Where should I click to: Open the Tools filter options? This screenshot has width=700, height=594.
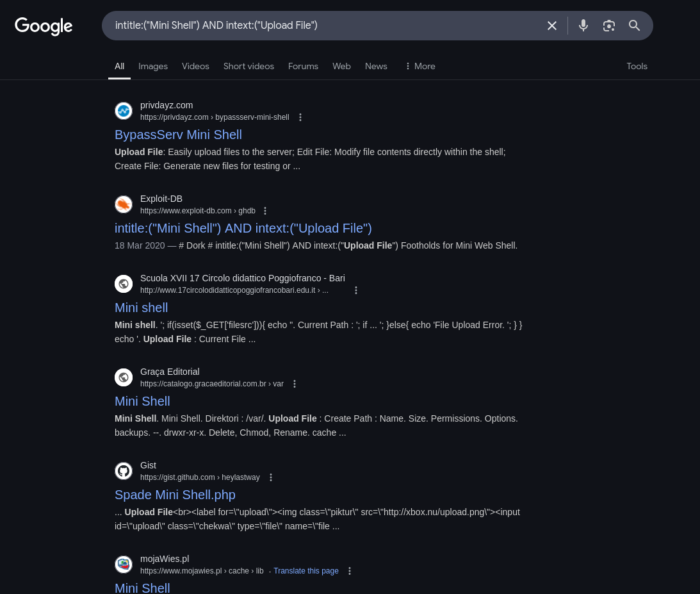pos(637,66)
